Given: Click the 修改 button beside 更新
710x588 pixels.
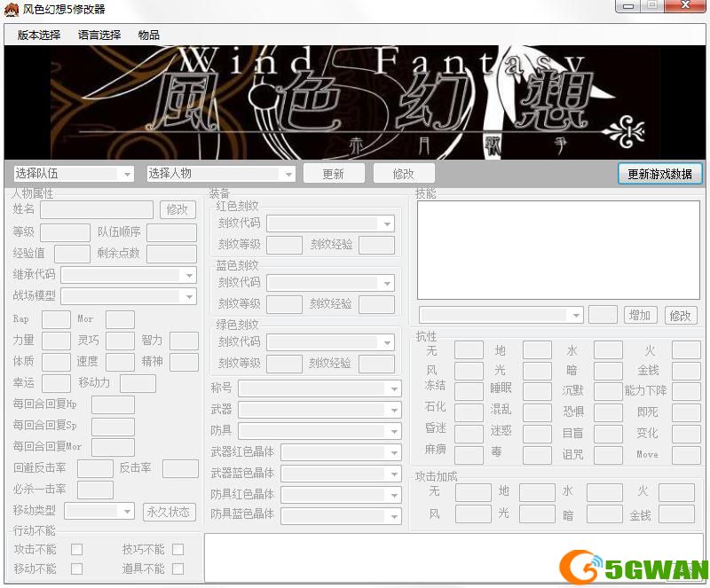Looking at the screenshot, I should point(404,174).
